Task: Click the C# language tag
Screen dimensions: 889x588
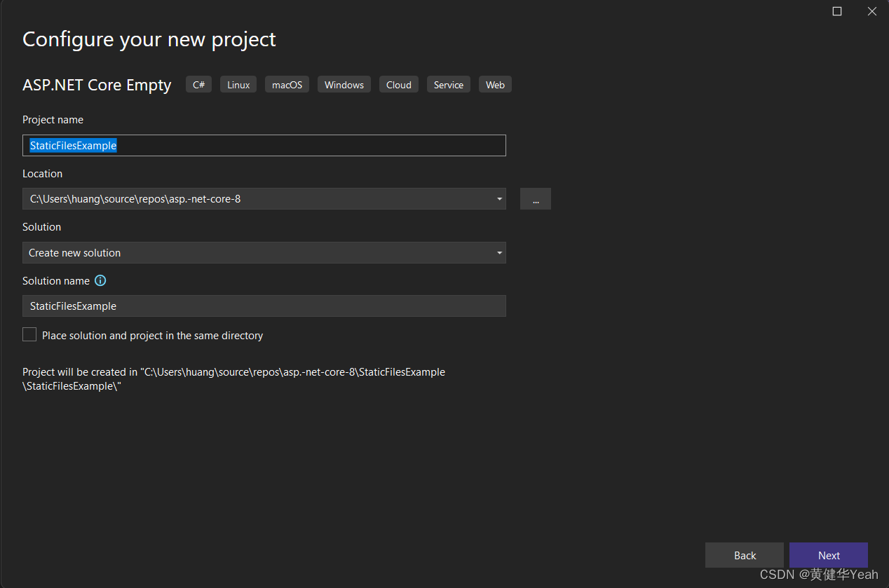Action: click(198, 84)
